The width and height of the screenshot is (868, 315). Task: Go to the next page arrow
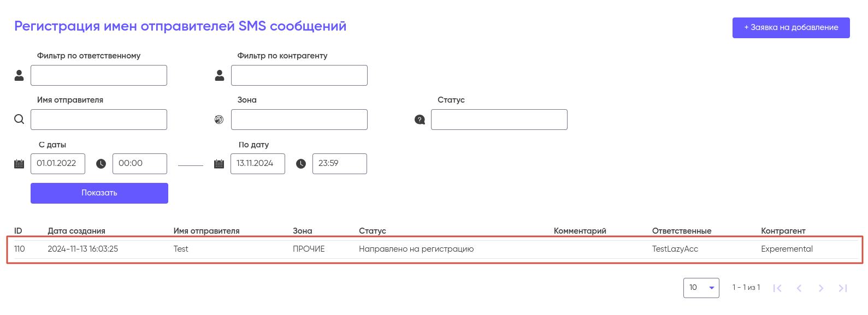coord(820,288)
